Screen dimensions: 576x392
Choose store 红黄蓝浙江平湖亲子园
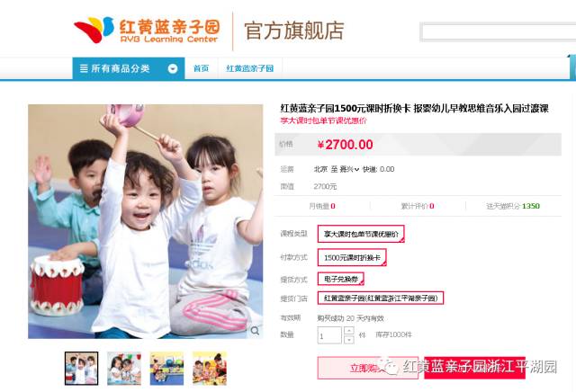[381, 298]
